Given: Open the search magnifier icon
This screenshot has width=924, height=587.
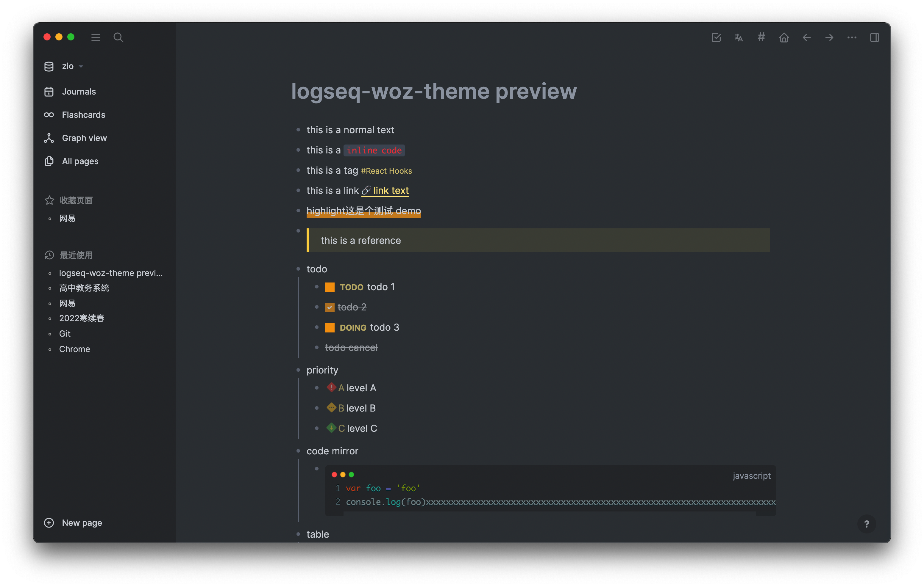Looking at the screenshot, I should coord(118,37).
